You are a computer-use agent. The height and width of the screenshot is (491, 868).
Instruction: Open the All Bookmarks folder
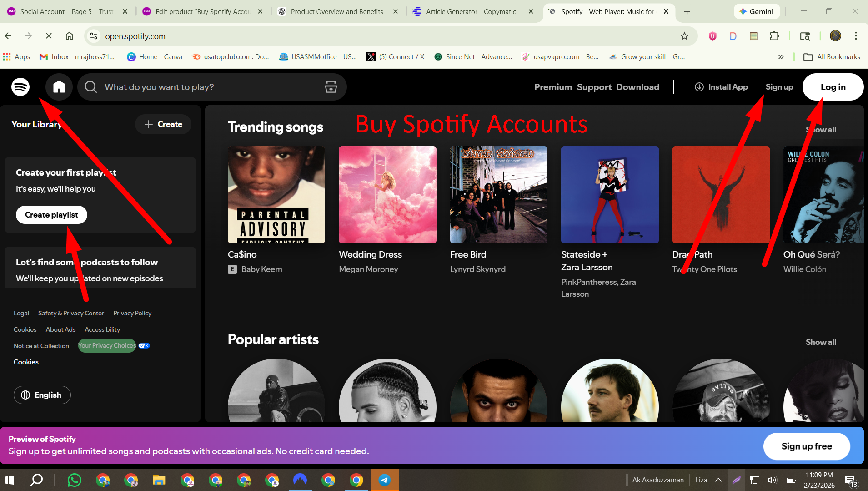(832, 57)
